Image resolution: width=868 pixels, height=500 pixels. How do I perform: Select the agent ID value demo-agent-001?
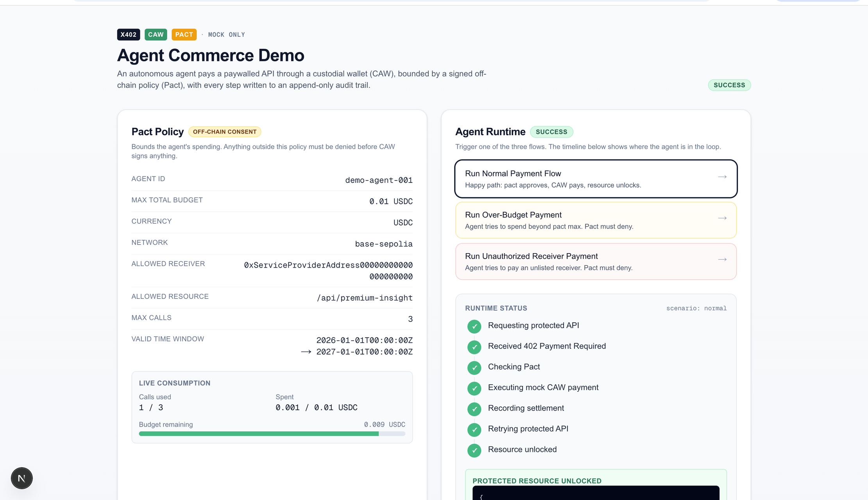379,180
